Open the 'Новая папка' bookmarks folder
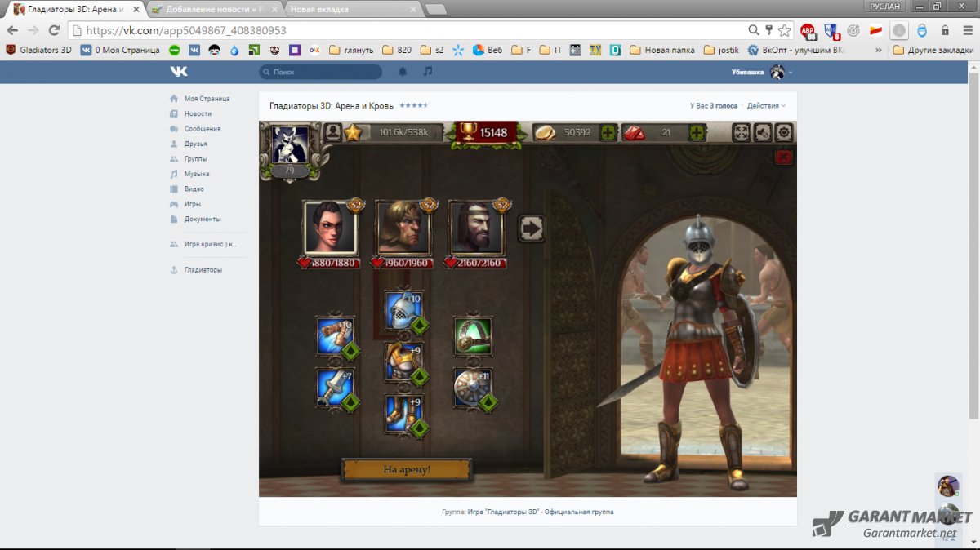The width and height of the screenshot is (980, 550). coord(662,50)
